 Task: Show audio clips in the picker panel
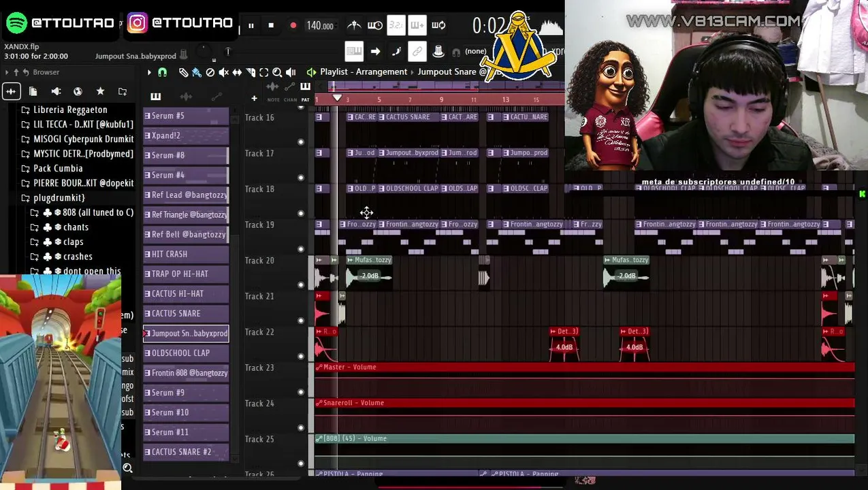coord(186,97)
